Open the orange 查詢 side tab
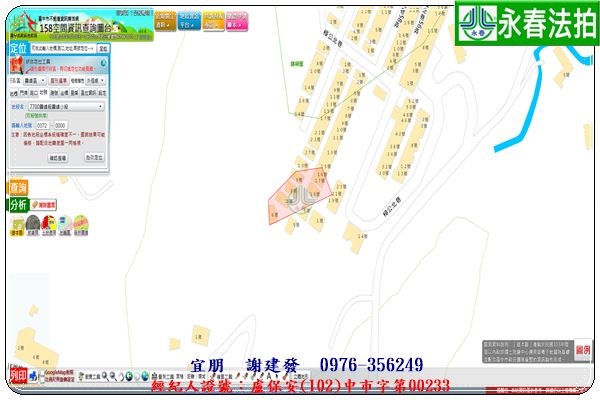600x400 pixels. pyautogui.click(x=18, y=188)
